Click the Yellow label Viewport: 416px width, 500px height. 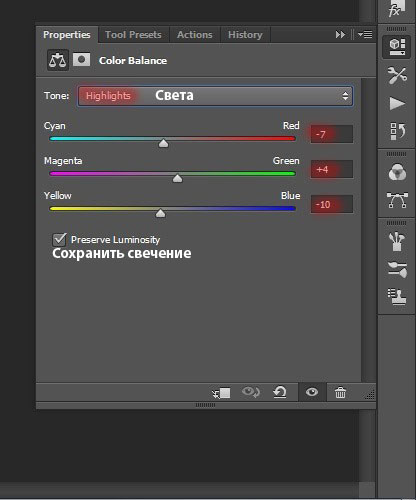coord(58,196)
